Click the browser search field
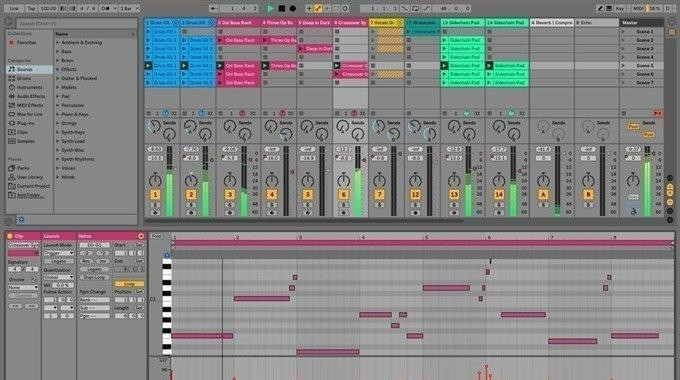The image size is (680, 380). 76,23
